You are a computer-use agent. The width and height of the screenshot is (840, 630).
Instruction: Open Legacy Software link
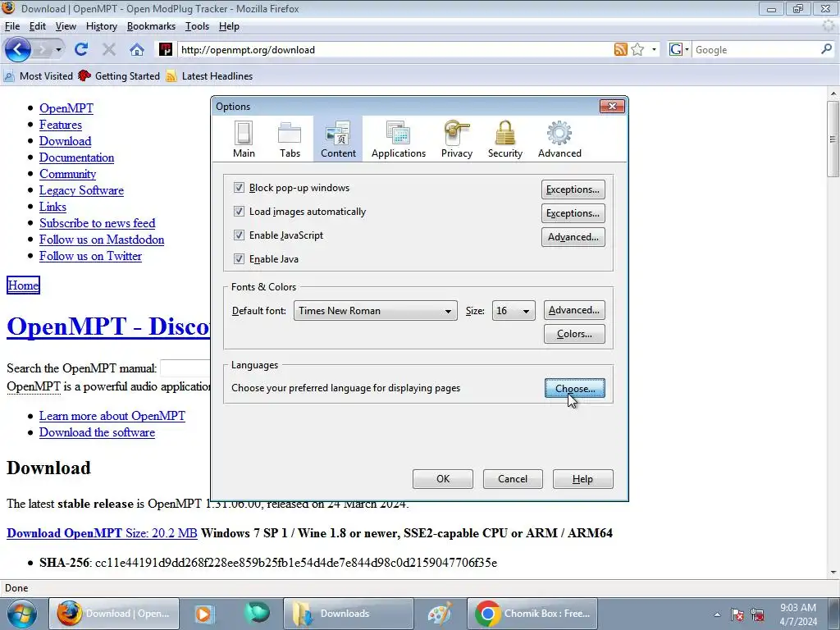[81, 190]
